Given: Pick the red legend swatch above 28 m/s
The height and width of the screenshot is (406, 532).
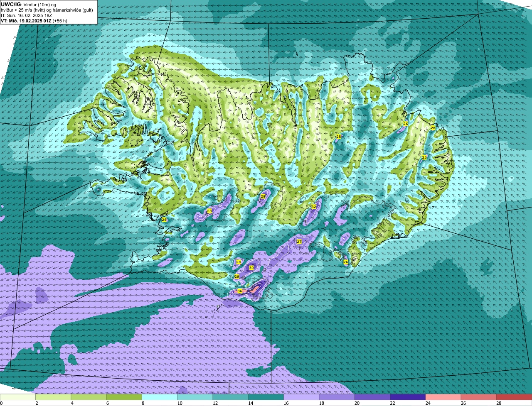Looking at the screenshot, I should click(x=514, y=397).
